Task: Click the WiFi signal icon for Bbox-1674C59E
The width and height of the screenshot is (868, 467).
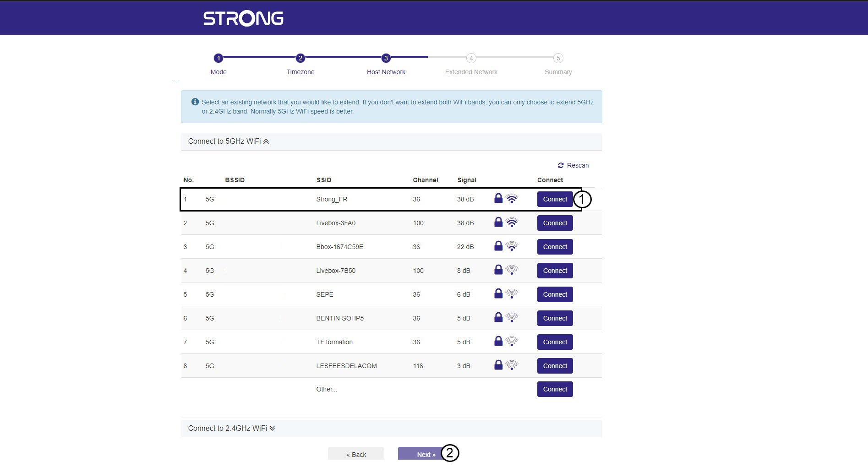Action: [512, 246]
